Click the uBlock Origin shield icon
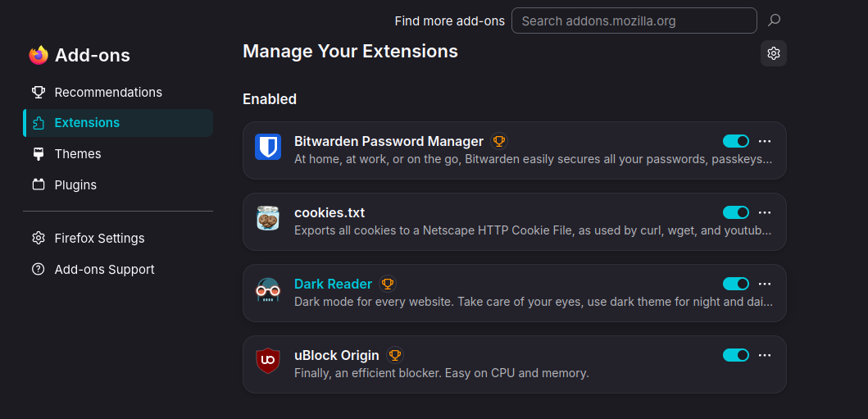 pos(268,361)
